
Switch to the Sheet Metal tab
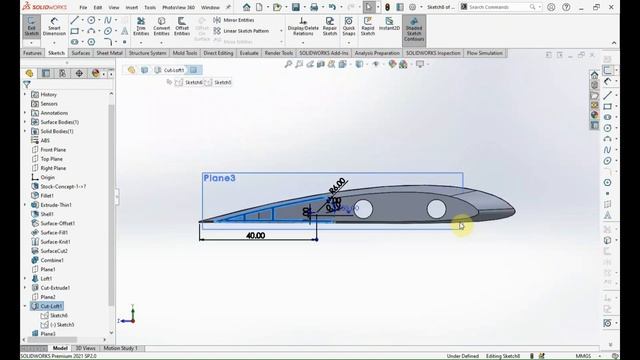click(x=109, y=53)
